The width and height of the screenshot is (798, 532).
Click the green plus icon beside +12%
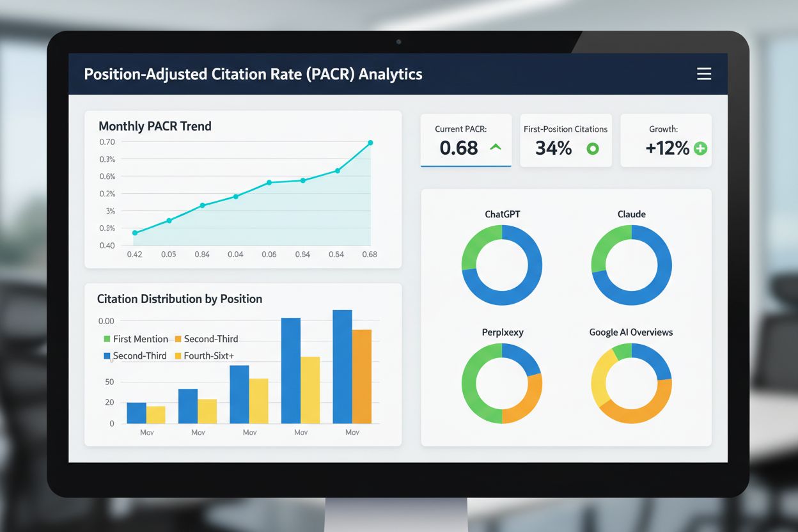[x=700, y=149]
